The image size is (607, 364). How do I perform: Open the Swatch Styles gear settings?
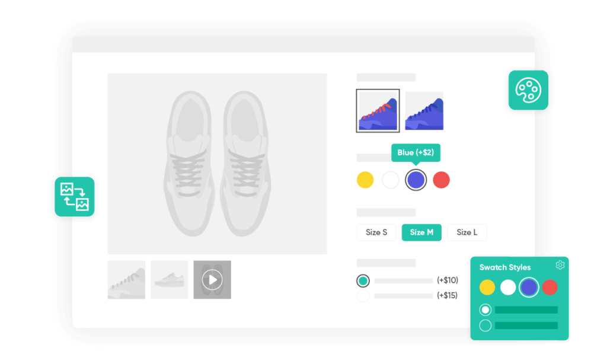tap(560, 265)
